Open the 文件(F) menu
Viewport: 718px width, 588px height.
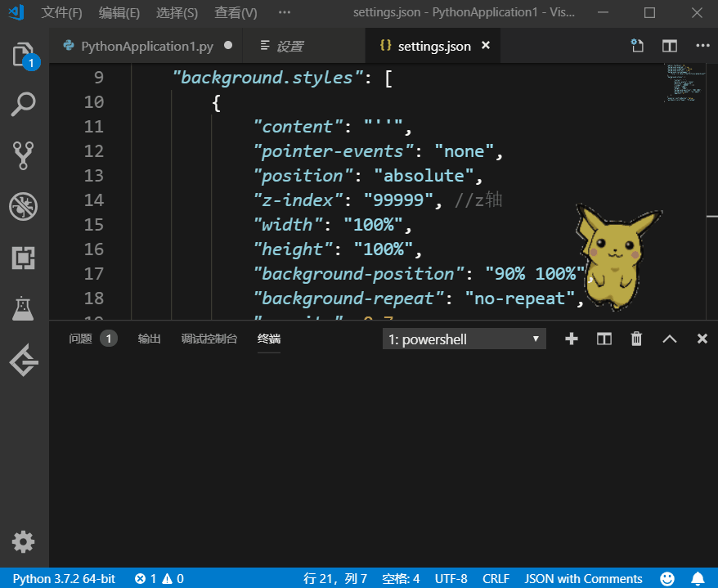click(x=61, y=13)
